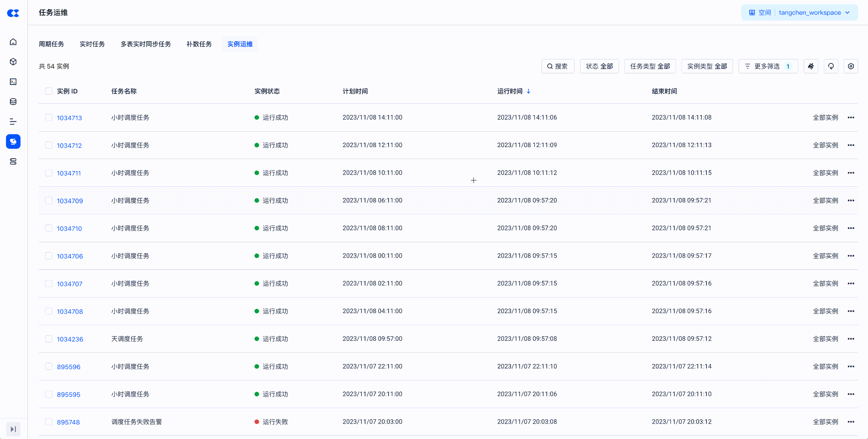Check the box for instance 1034712
Viewport: 868px width, 439px height.
pos(49,145)
